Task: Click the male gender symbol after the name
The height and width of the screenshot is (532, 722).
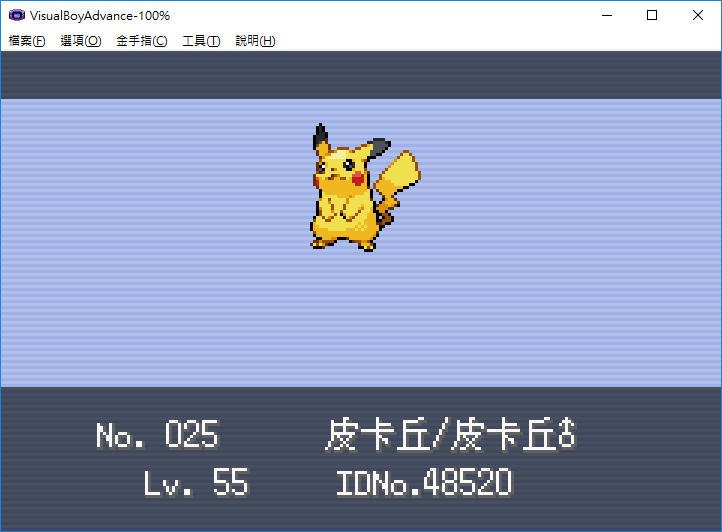Action: pos(567,433)
